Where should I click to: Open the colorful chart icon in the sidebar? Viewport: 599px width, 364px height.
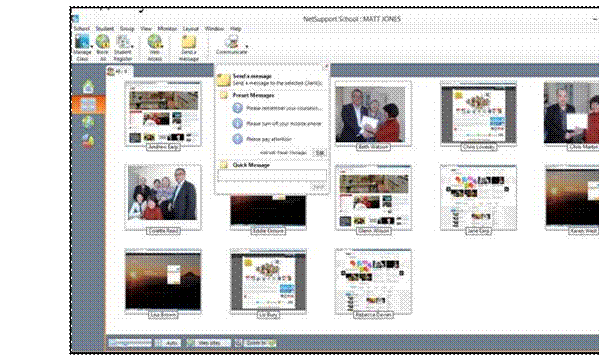pos(88,141)
